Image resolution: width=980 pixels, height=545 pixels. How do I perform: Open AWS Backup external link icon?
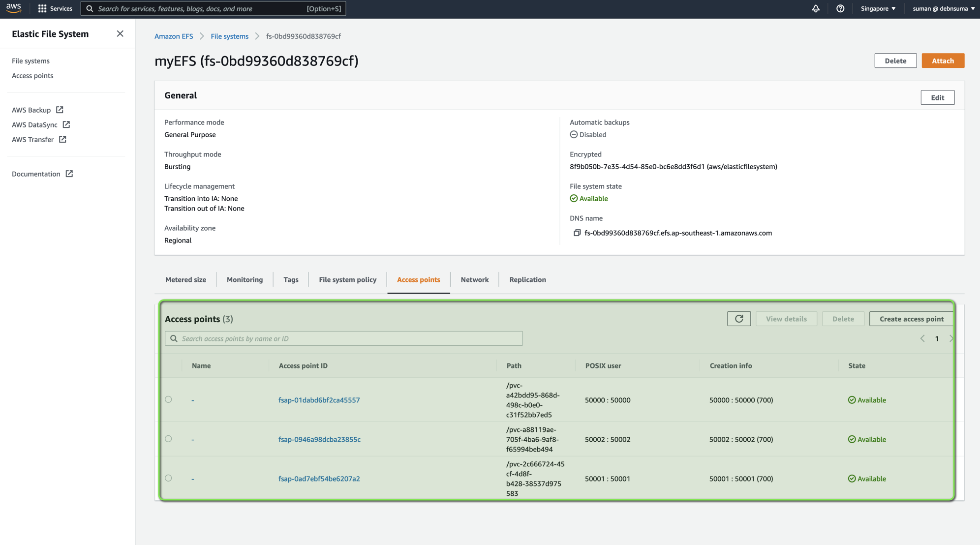(60, 110)
